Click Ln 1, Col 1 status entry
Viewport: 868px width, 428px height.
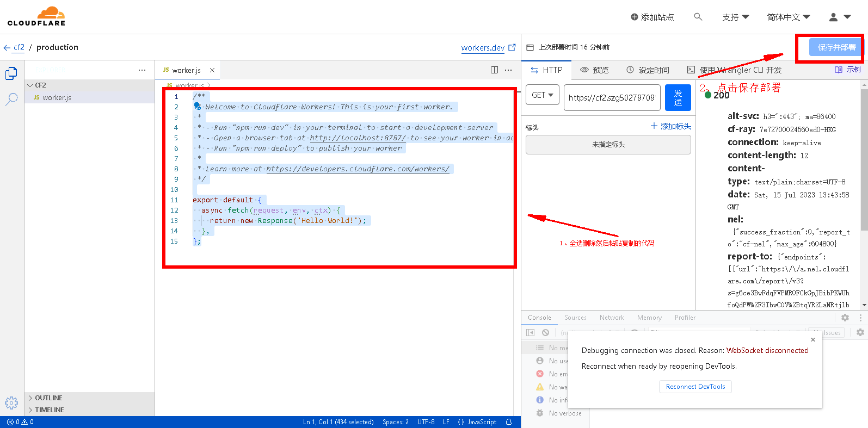coord(338,422)
